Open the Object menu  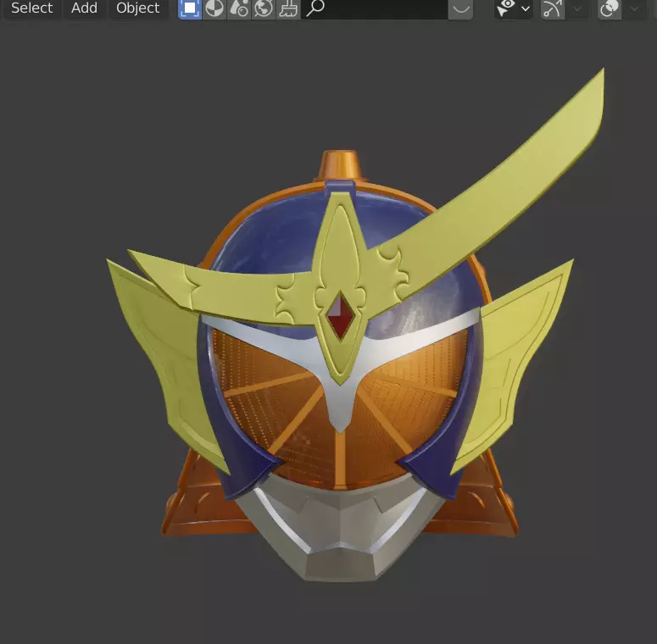pos(138,8)
